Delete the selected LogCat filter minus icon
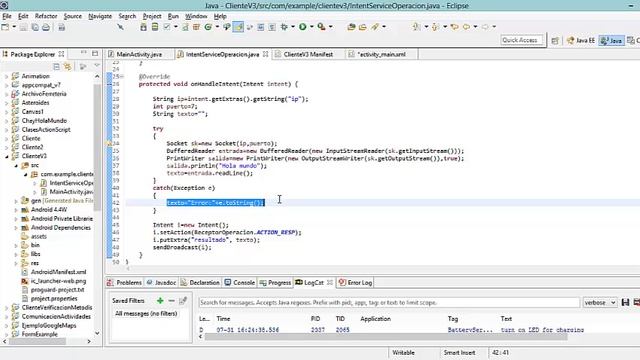 [171, 300]
